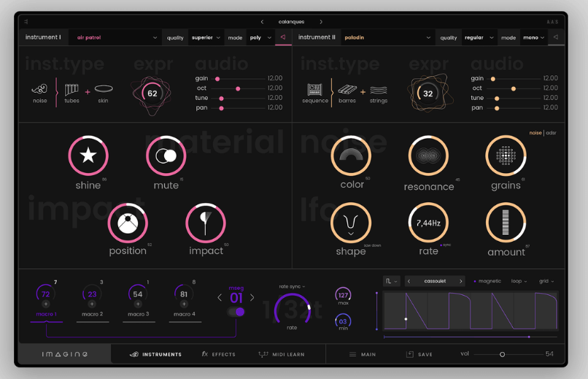
Task: Toggle the magnetic option
Action: pos(487,281)
